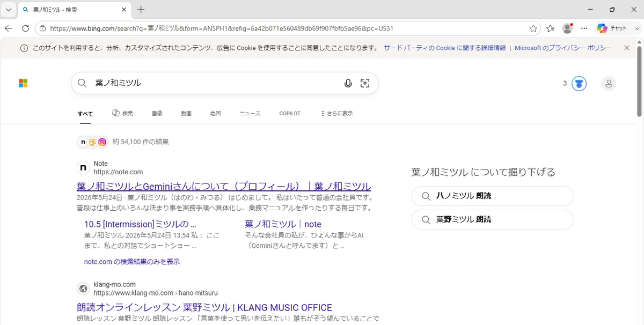
Task: Open 朗読オンラインレッスン 葉野ミツル result
Action: (x=204, y=308)
